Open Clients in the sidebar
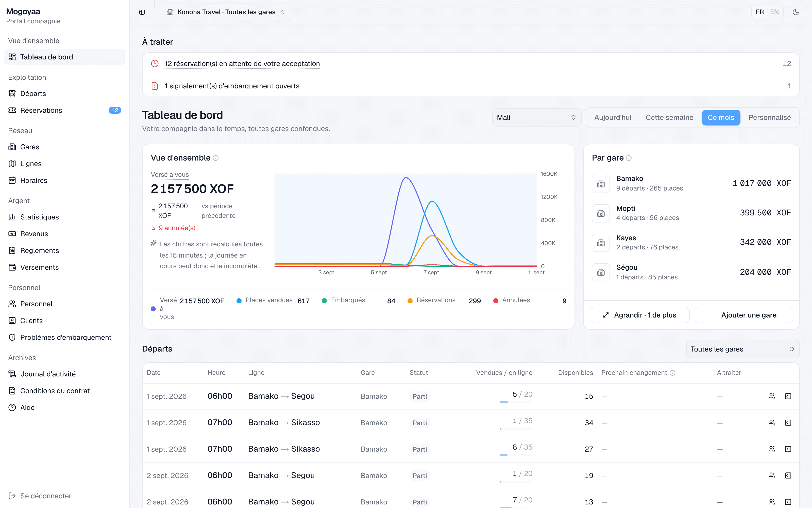This screenshot has height=508, width=812. 64,321
